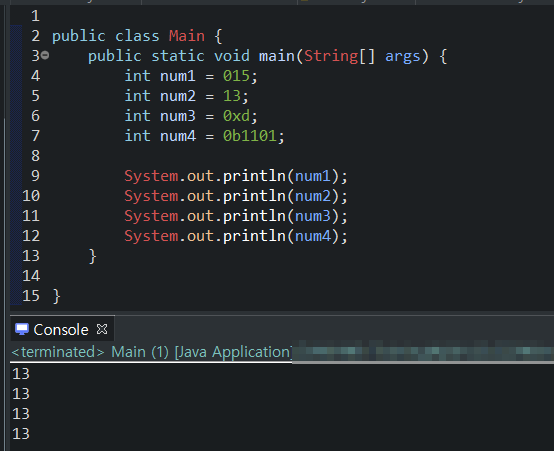The height and width of the screenshot is (451, 554).
Task: Collapse the main method fold marker
Action: (45, 55)
